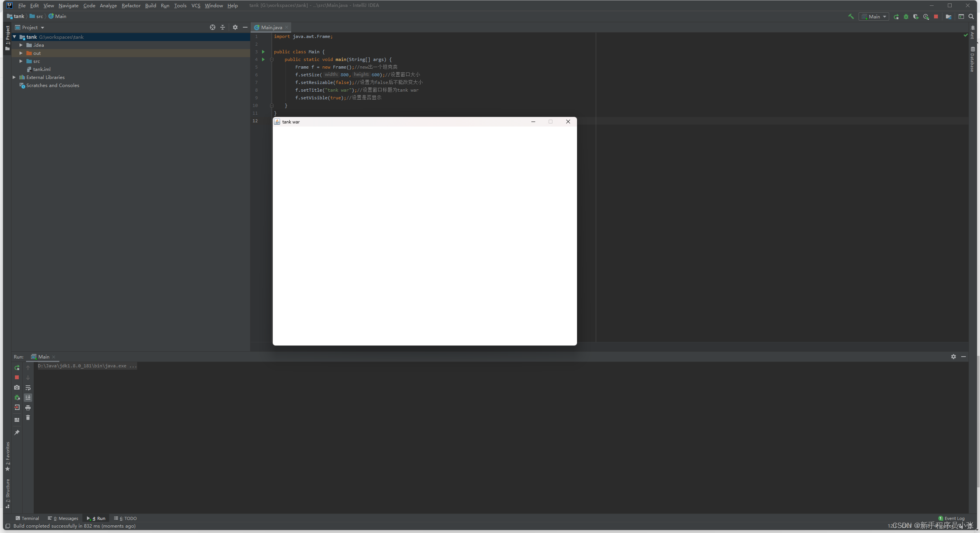
Task: Click the Print icon in Run panel
Action: (x=28, y=408)
